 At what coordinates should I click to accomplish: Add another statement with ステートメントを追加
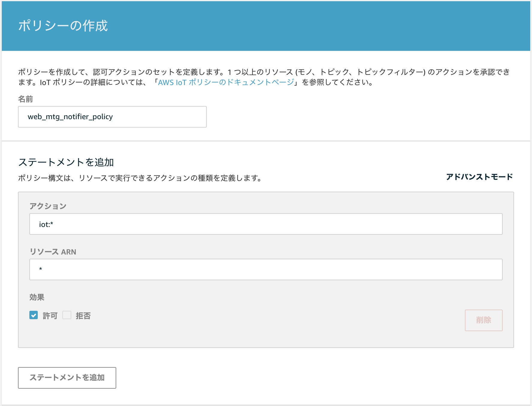pyautogui.click(x=67, y=378)
